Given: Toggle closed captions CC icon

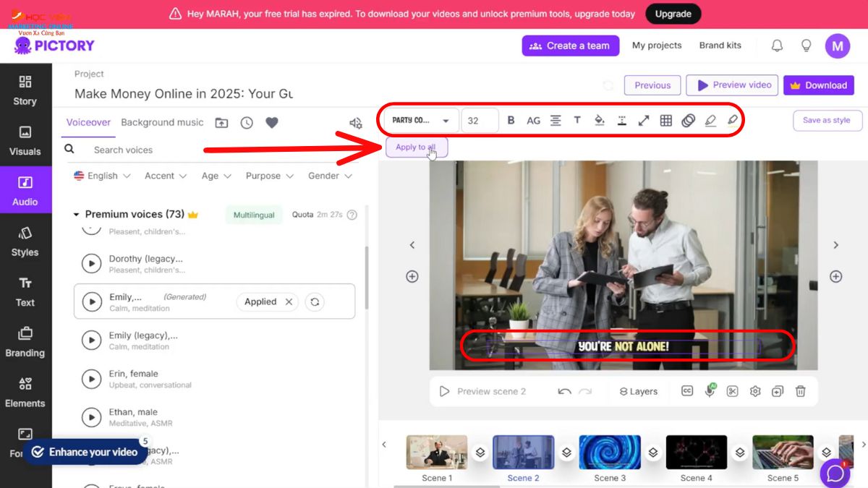Looking at the screenshot, I should (x=687, y=391).
